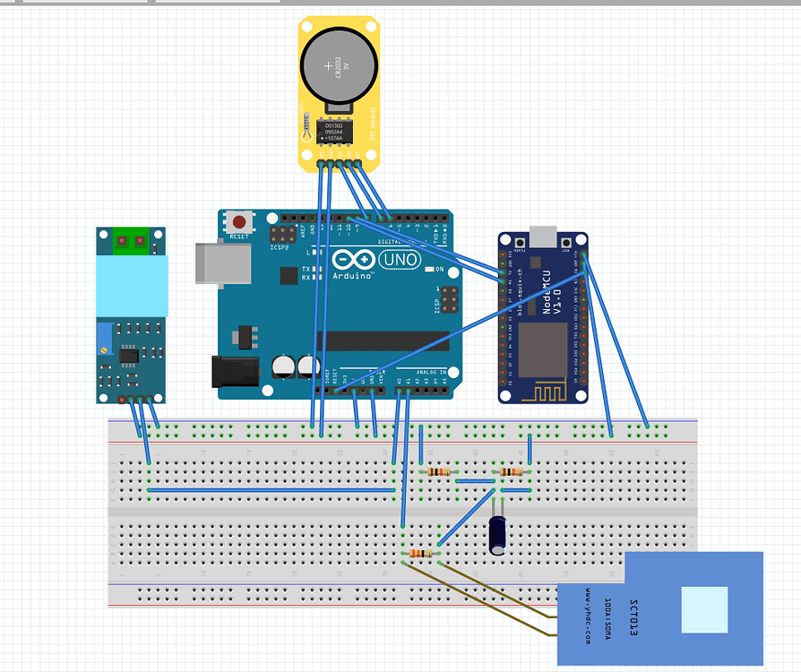Select the DS1302 RTC module
Viewport: 801px width, 672px height.
coord(333,133)
